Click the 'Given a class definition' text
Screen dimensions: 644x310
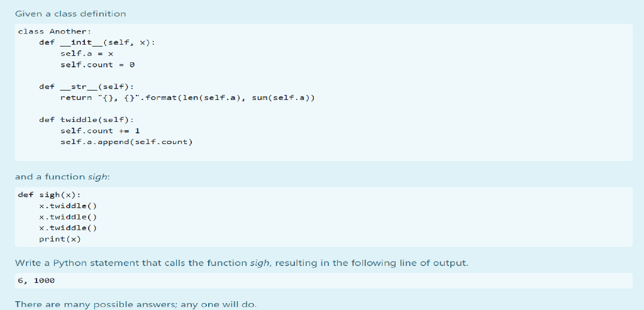70,14
